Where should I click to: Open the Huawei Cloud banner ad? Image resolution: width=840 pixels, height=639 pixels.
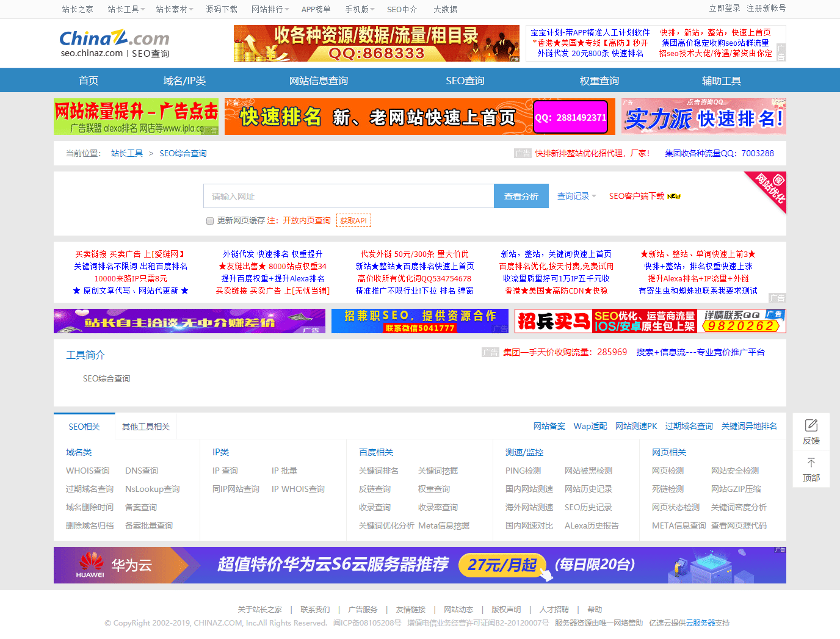(x=419, y=565)
